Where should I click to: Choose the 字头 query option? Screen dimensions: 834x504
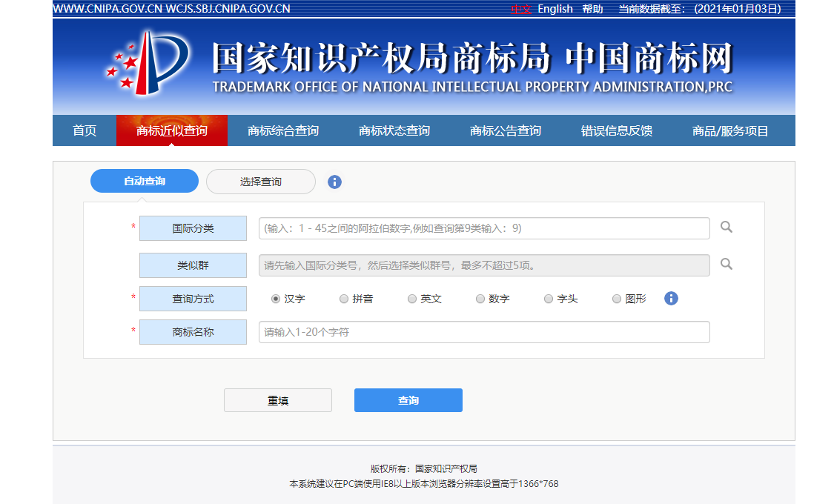tap(549, 299)
